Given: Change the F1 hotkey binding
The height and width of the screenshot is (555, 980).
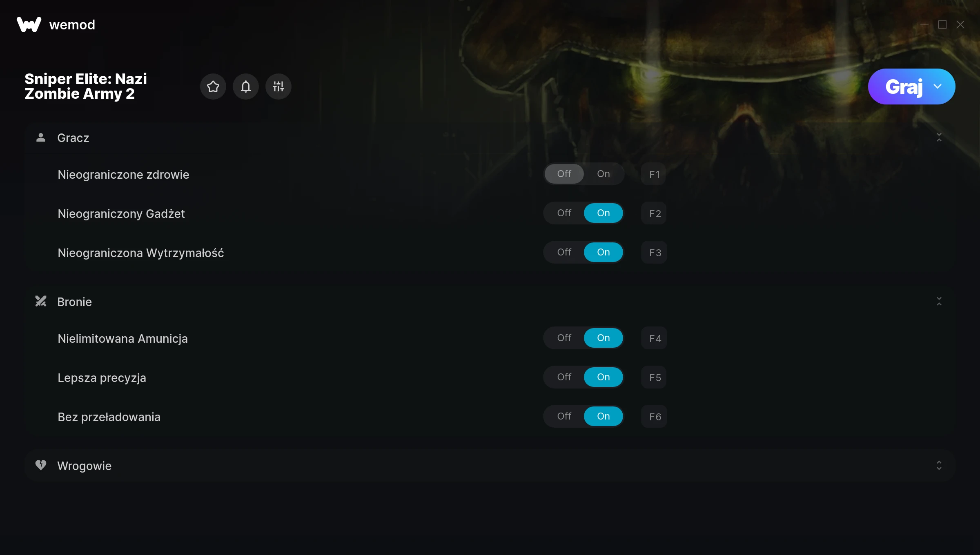Looking at the screenshot, I should tap(654, 174).
